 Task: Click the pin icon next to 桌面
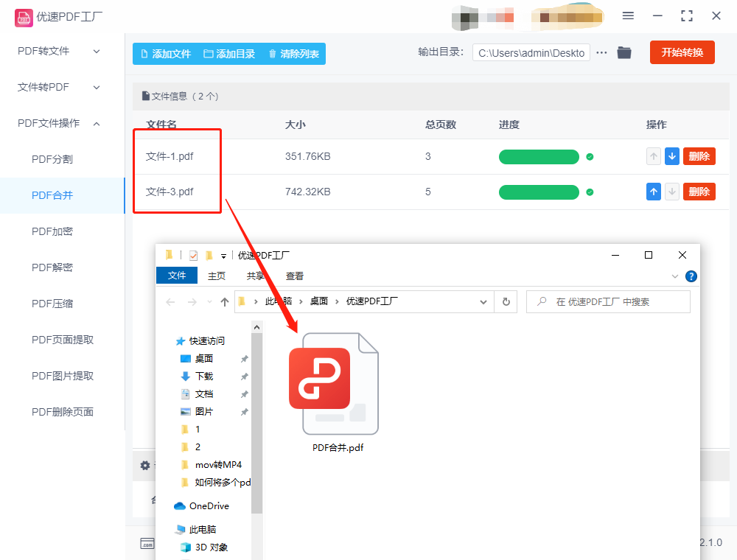click(x=245, y=359)
